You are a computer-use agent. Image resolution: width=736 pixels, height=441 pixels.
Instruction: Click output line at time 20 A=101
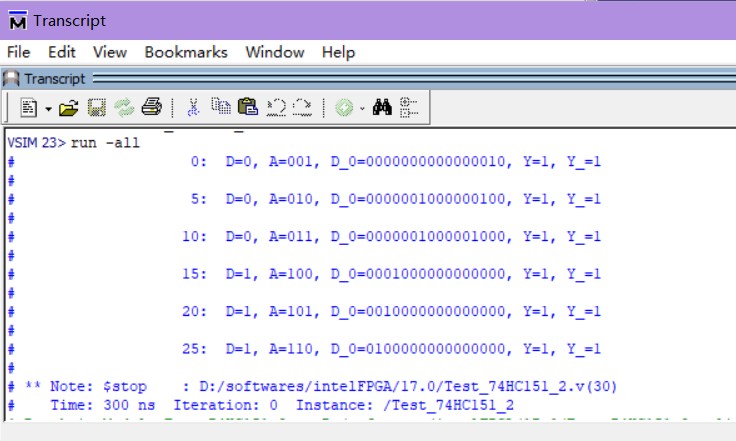pos(391,312)
